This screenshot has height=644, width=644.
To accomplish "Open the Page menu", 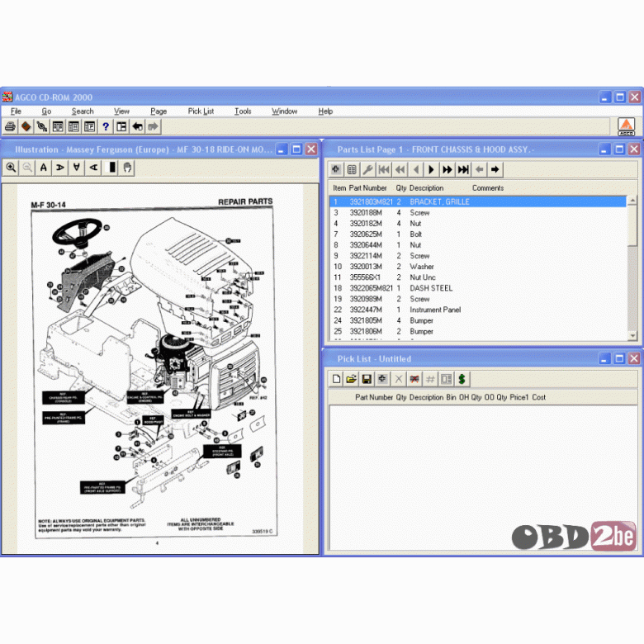I will click(x=159, y=111).
